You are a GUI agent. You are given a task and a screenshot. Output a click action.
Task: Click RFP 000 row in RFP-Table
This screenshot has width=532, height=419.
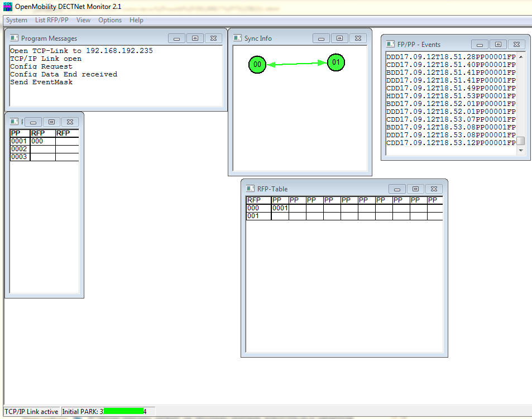(344, 208)
